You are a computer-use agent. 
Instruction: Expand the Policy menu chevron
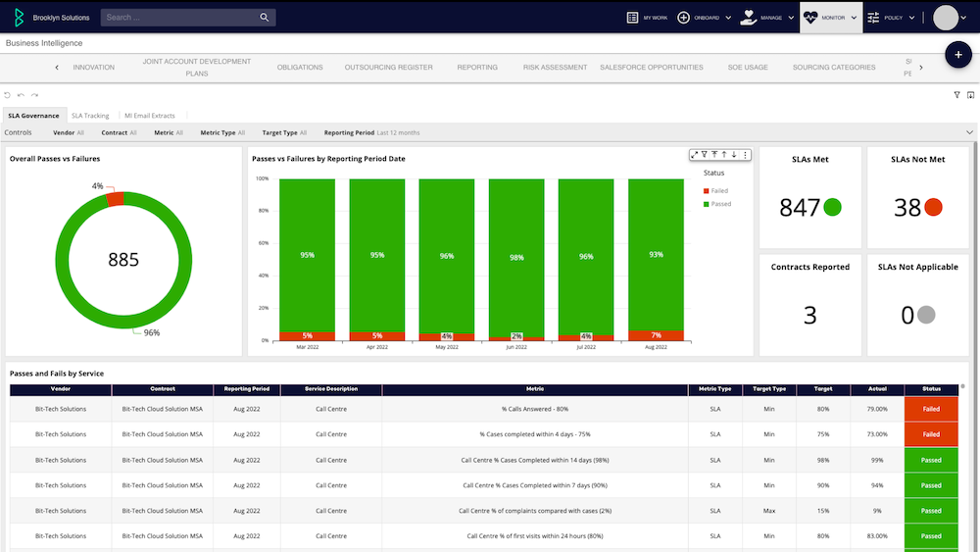(911, 18)
